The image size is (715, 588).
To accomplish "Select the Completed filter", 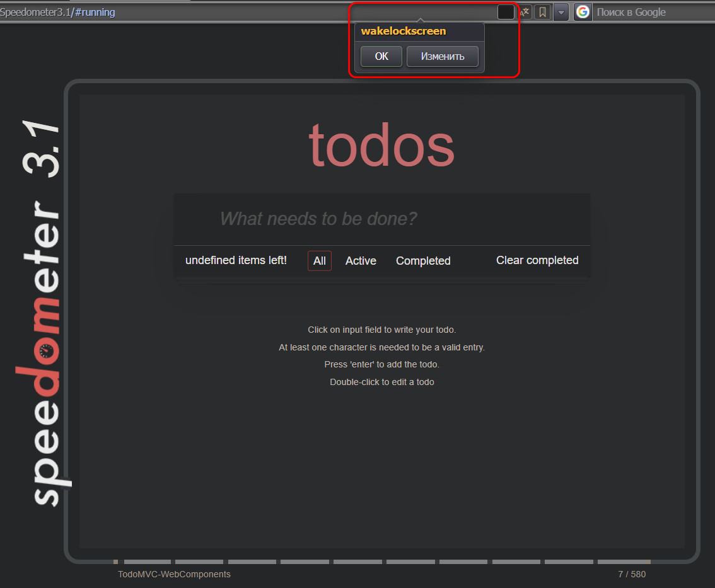I will coord(423,261).
